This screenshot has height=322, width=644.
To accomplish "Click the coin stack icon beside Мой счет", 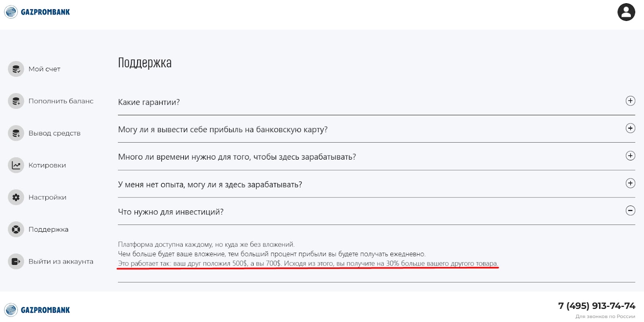I will (16, 69).
